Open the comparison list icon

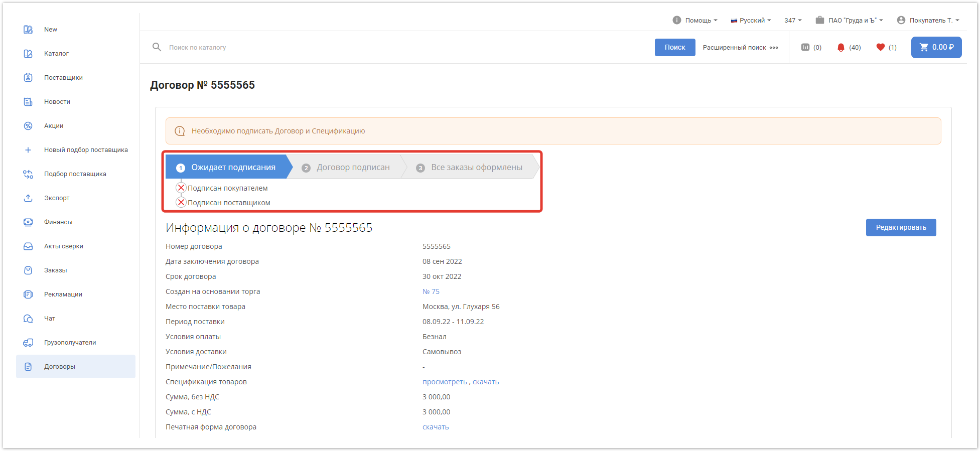tap(805, 47)
